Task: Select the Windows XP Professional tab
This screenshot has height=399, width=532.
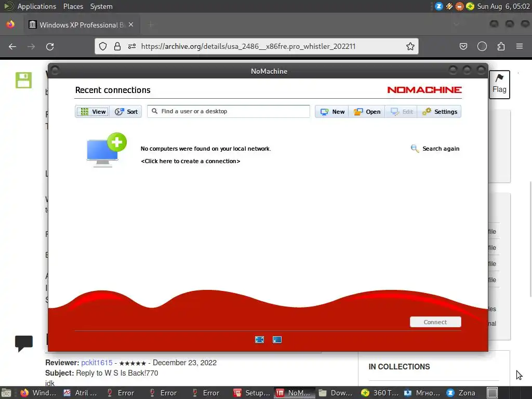Action: (82, 25)
